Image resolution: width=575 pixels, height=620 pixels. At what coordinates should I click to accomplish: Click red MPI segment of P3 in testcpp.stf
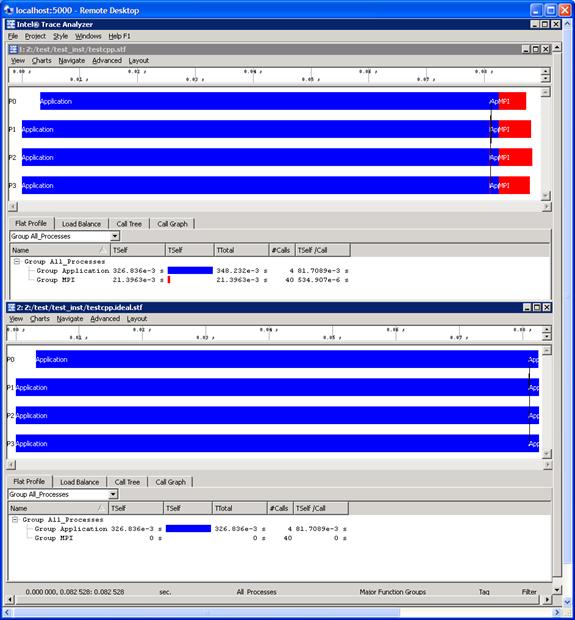(x=514, y=185)
